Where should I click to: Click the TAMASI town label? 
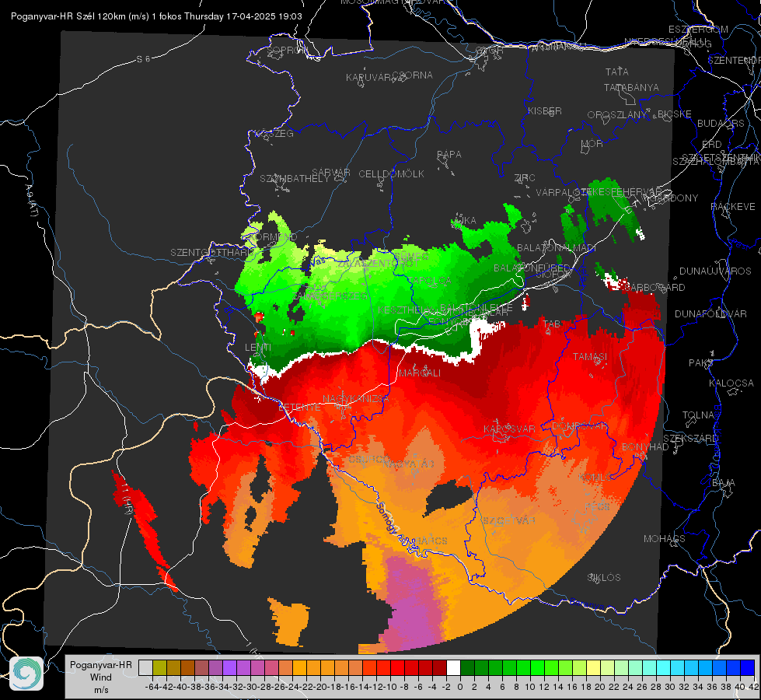(x=590, y=357)
